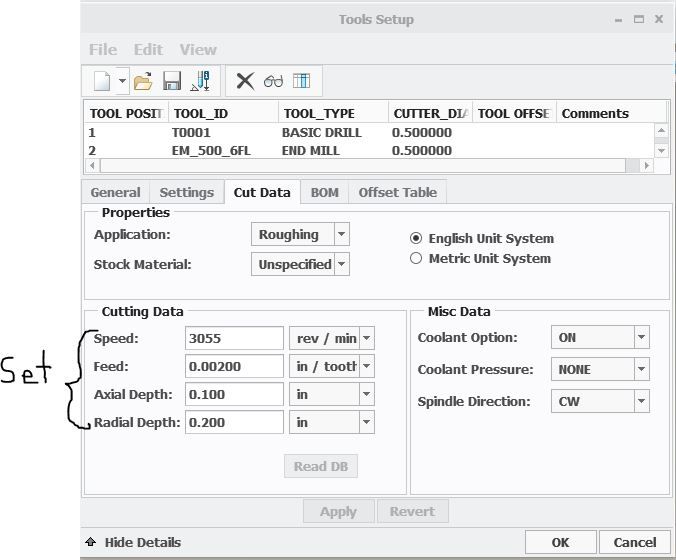Open the Spindle Direction dropdown
The width and height of the screenshot is (676, 560).
click(x=641, y=402)
